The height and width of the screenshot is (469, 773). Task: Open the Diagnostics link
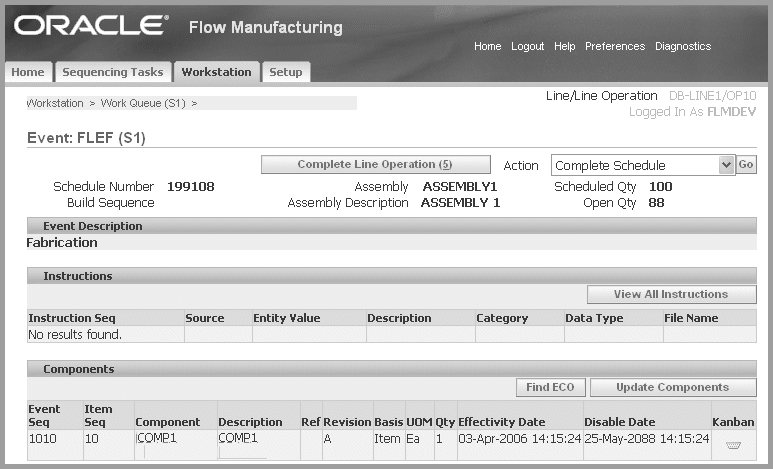[683, 46]
